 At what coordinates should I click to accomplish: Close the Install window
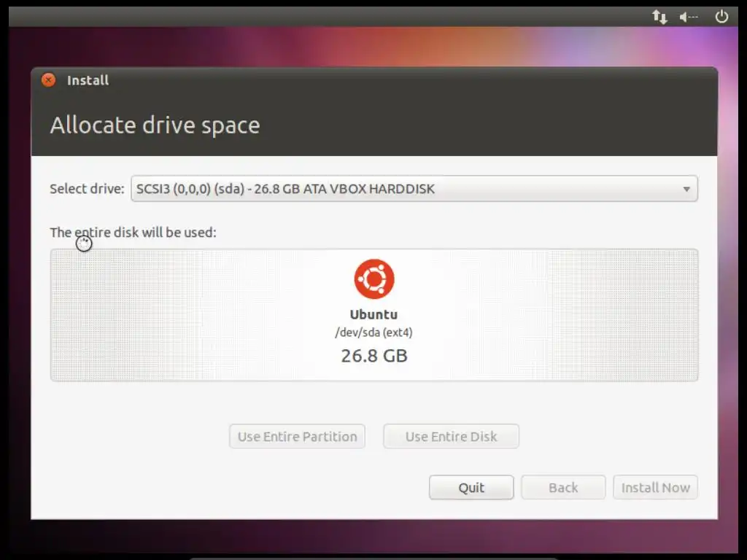48,79
